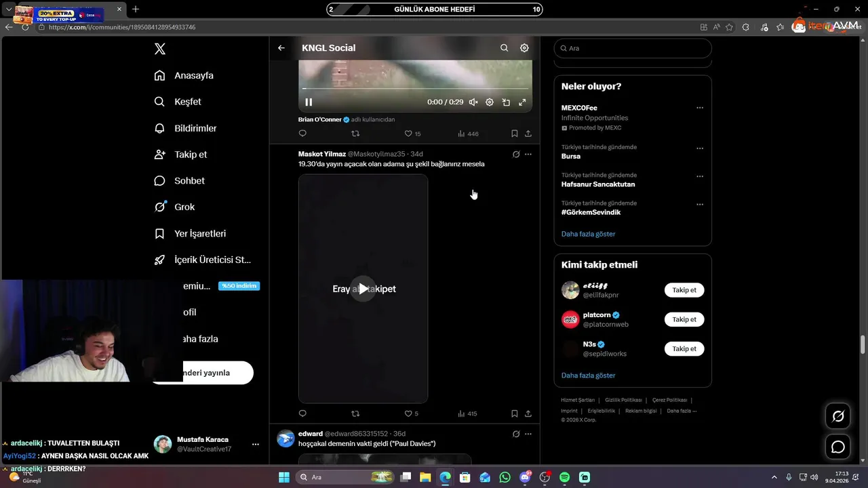Open more options on Maskot Yilmaz post
Viewport: 868px width, 488px height.
pos(528,155)
